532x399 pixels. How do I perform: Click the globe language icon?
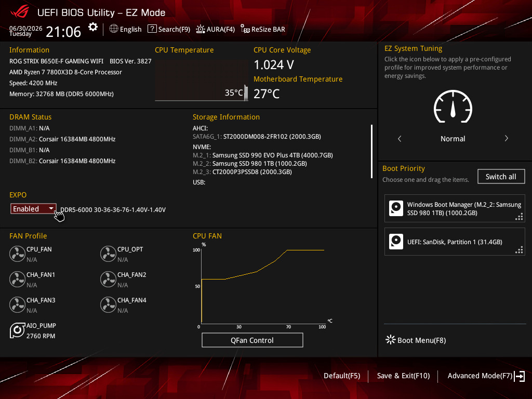(114, 29)
